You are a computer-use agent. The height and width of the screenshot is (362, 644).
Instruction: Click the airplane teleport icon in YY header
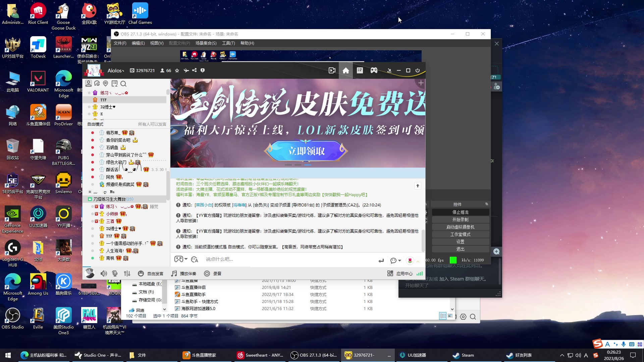pyautogui.click(x=186, y=71)
